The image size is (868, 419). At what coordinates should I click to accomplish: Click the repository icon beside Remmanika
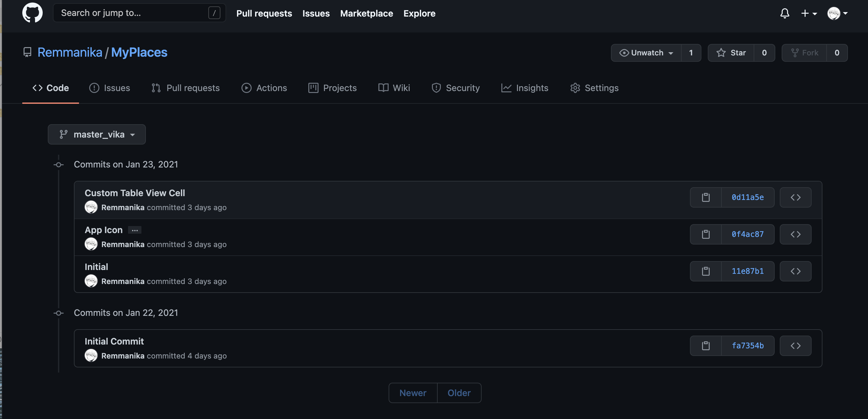(27, 52)
